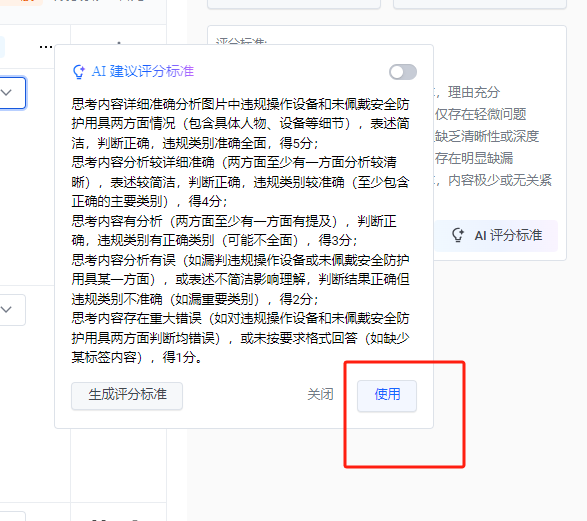This screenshot has width=587, height=521.
Task: Click the text 仅存在轻微问题
Action: pos(481,114)
